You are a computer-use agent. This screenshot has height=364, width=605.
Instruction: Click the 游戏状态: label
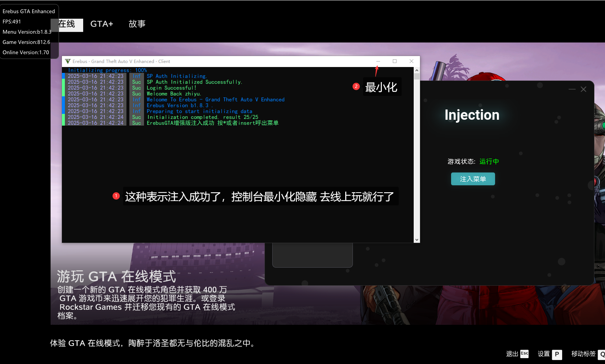click(461, 161)
